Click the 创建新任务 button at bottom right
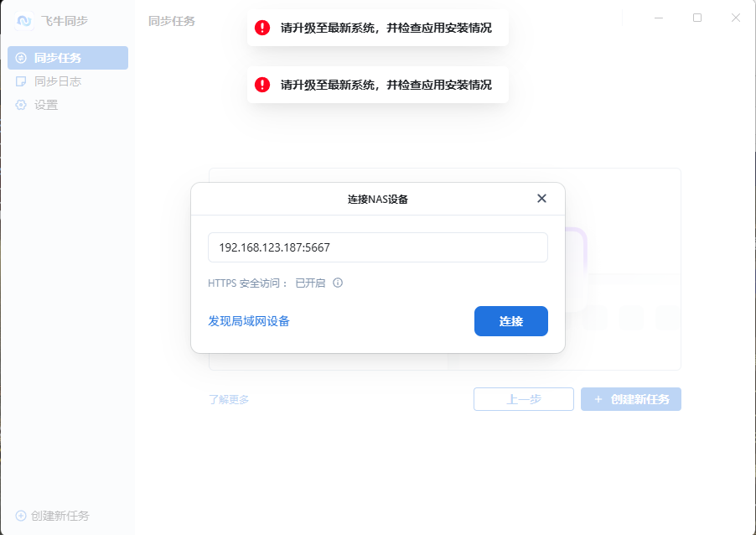 pyautogui.click(x=630, y=399)
